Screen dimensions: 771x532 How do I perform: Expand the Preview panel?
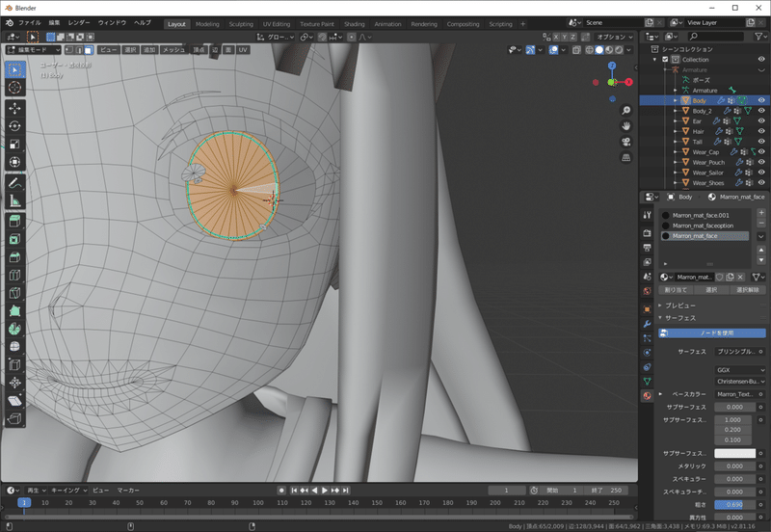(x=681, y=306)
